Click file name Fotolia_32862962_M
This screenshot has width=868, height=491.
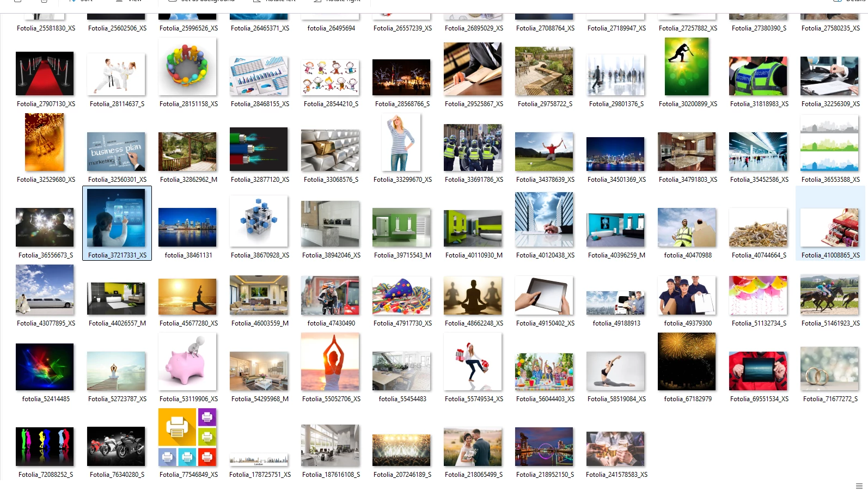click(188, 179)
